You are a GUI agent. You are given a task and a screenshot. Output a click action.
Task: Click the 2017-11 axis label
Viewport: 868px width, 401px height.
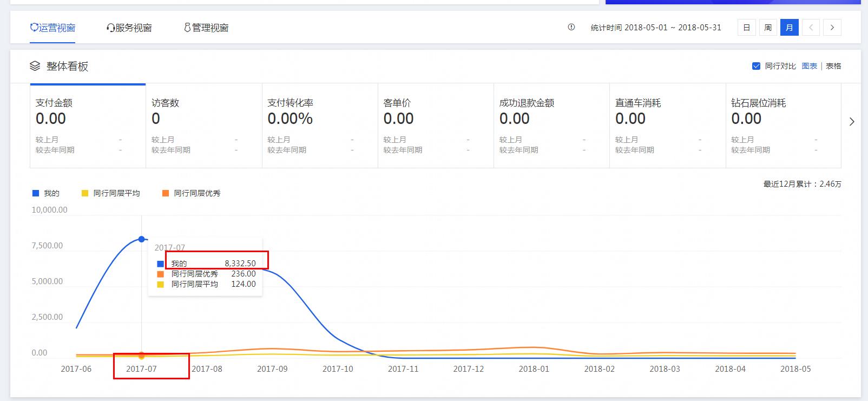pyautogui.click(x=403, y=369)
